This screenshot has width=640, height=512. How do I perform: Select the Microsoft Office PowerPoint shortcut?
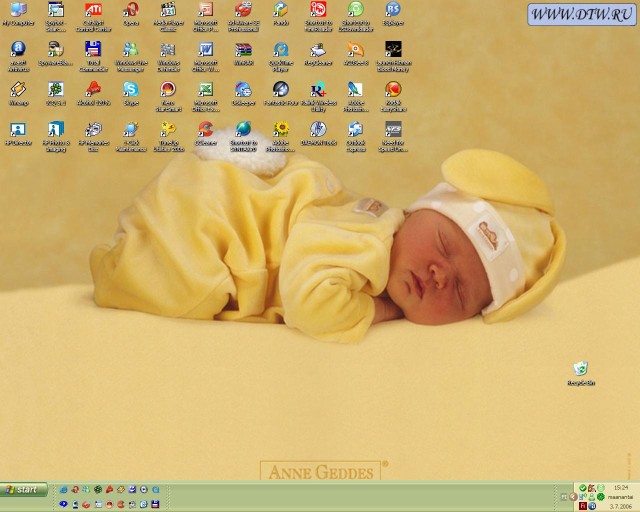point(206,16)
